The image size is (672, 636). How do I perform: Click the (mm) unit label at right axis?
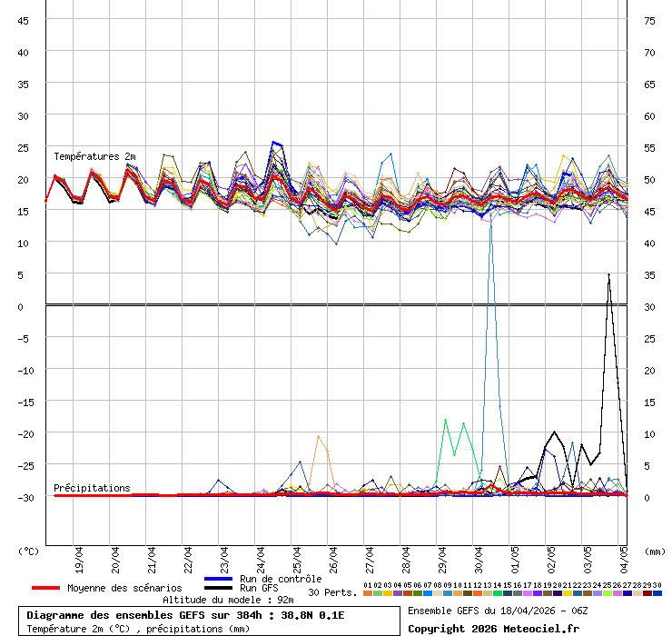pyautogui.click(x=655, y=551)
